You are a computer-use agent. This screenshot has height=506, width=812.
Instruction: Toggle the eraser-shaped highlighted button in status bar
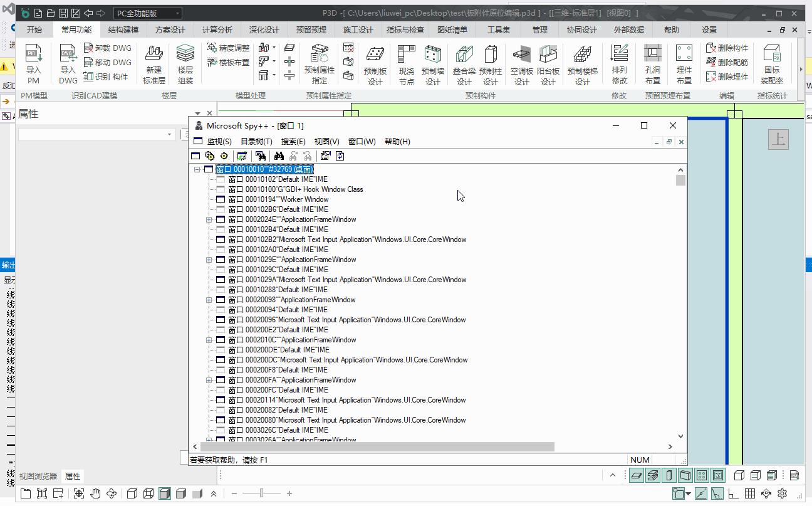pos(637,475)
